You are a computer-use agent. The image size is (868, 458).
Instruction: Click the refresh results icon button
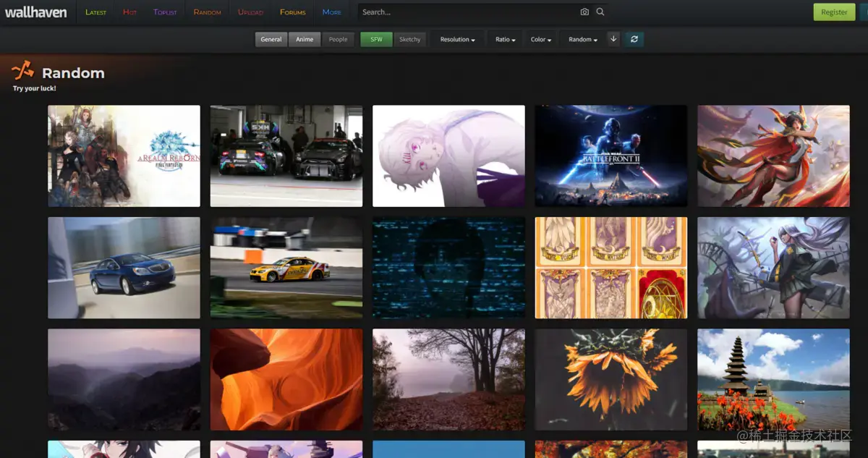tap(634, 39)
